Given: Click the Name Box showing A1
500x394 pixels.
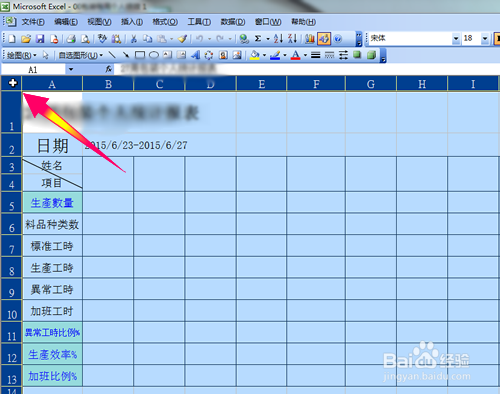Looking at the screenshot, I should [x=33, y=69].
